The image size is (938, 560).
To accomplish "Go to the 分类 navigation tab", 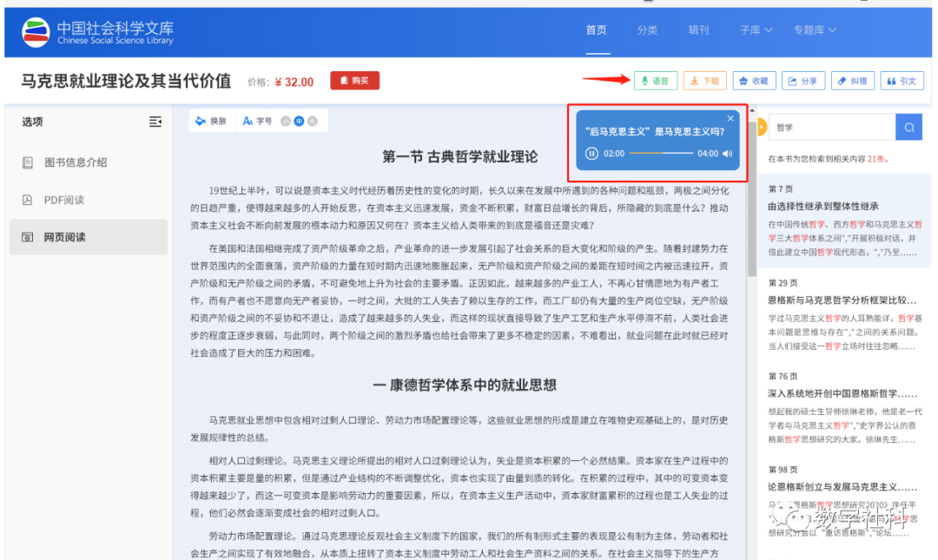I will coord(647,30).
